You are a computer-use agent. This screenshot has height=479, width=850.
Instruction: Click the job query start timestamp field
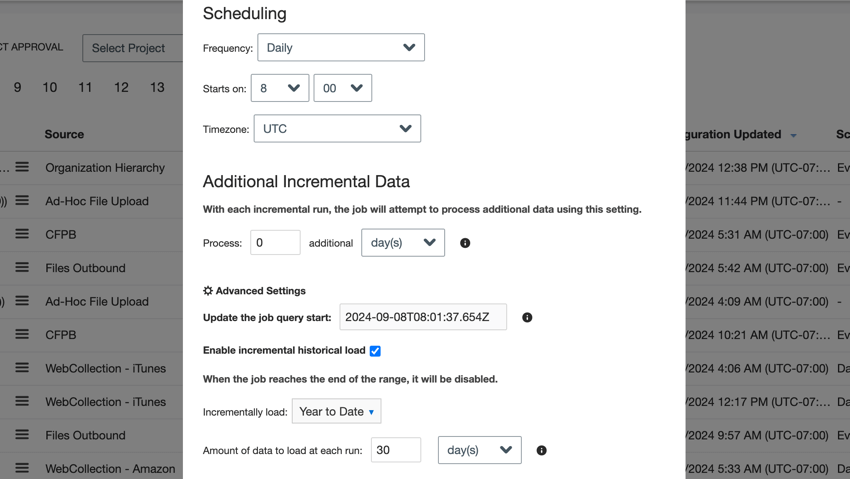pyautogui.click(x=423, y=317)
